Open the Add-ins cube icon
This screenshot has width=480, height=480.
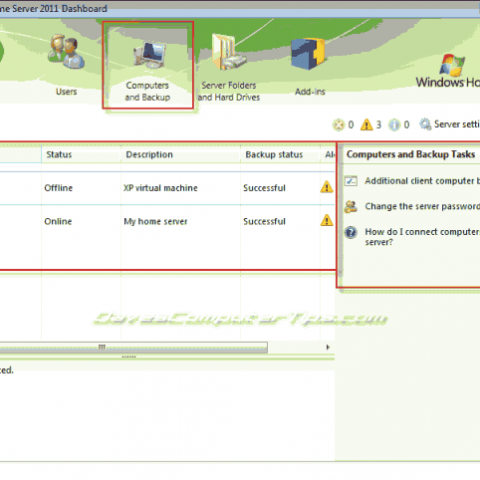308,53
